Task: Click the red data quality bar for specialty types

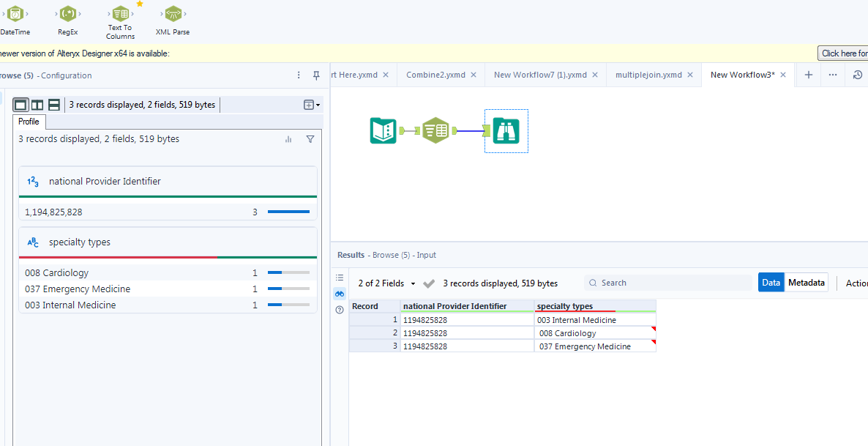Action: pos(117,258)
